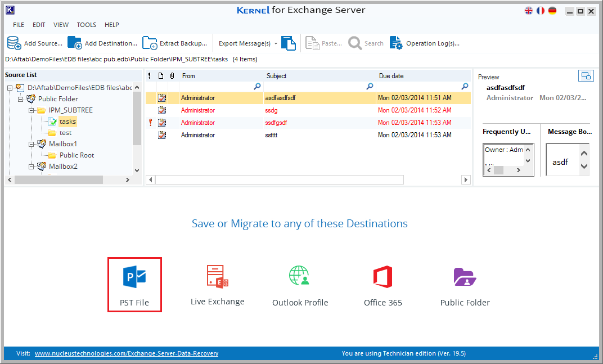603x364 pixels.
Task: Click the message list horizontal scrollbar
Action: click(280, 179)
